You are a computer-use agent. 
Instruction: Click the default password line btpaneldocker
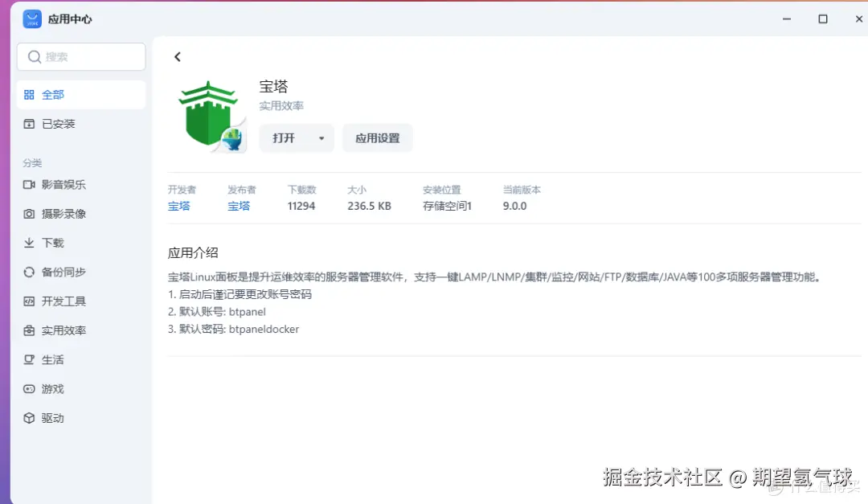[234, 329]
